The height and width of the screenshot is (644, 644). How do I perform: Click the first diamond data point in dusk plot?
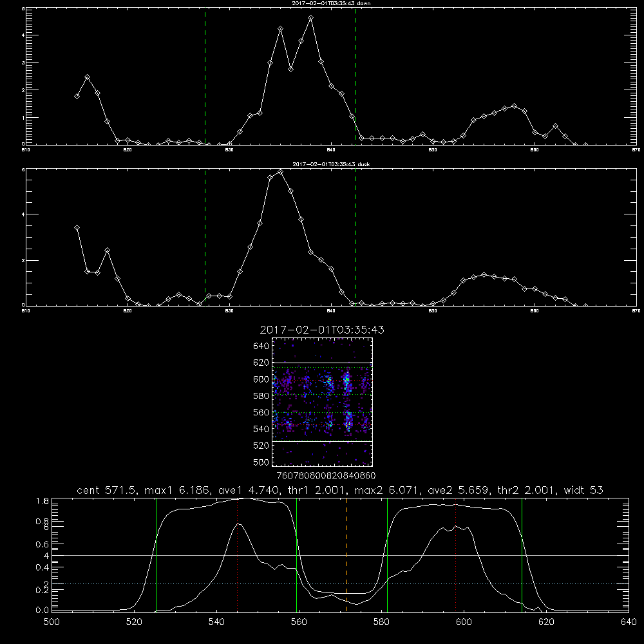(x=77, y=227)
